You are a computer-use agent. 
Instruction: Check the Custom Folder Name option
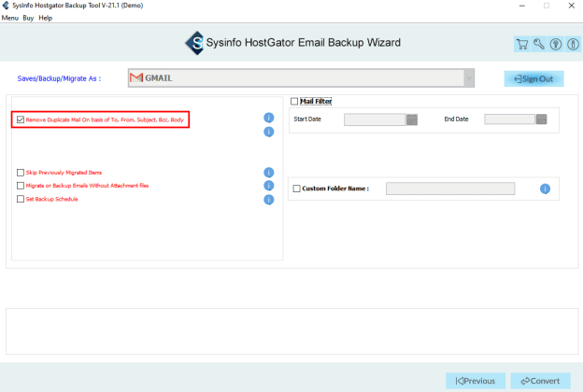coord(297,189)
